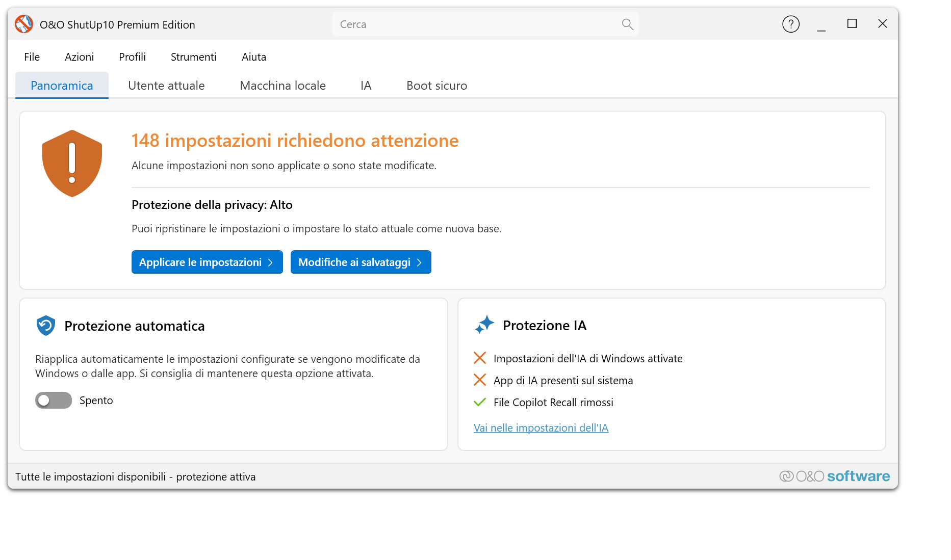Click the Protezione IA heading
The height and width of the screenshot is (560, 951).
click(545, 325)
